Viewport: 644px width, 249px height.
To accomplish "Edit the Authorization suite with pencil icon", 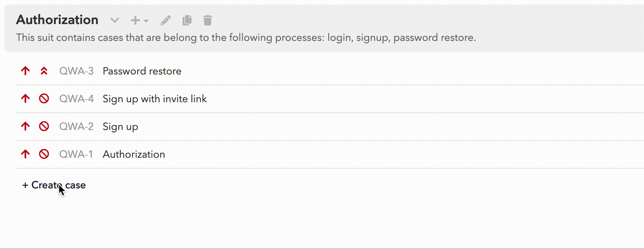I will point(166,20).
